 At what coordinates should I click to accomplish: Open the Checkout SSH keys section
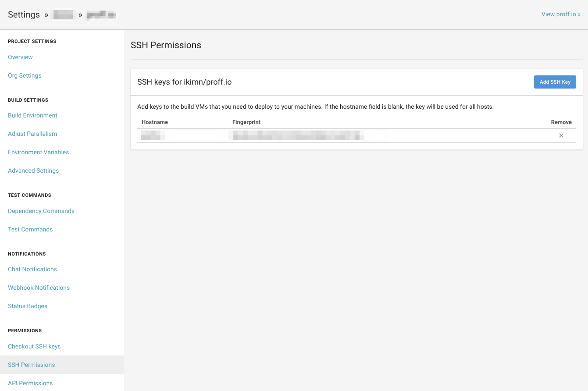point(34,346)
